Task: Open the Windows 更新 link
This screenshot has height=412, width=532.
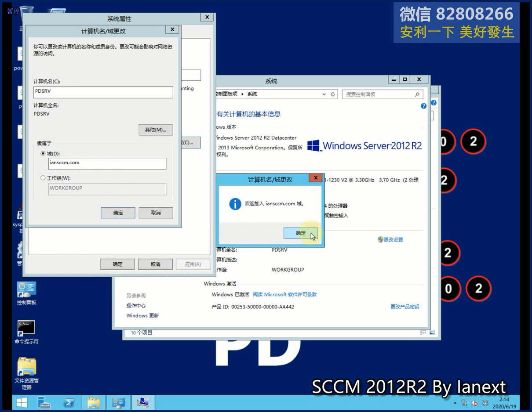Action: tap(142, 316)
